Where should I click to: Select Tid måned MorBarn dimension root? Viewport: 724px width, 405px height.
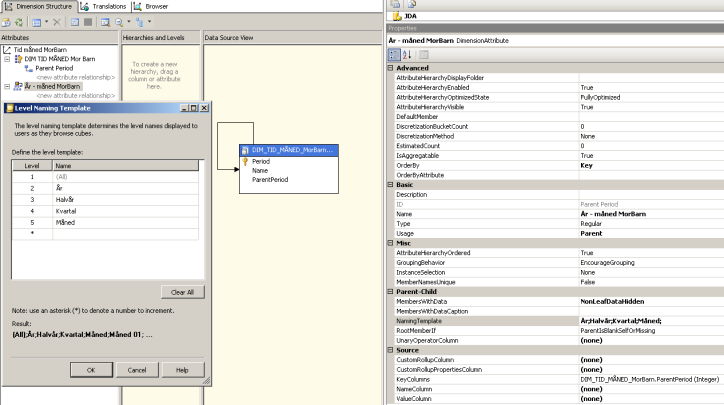40,49
